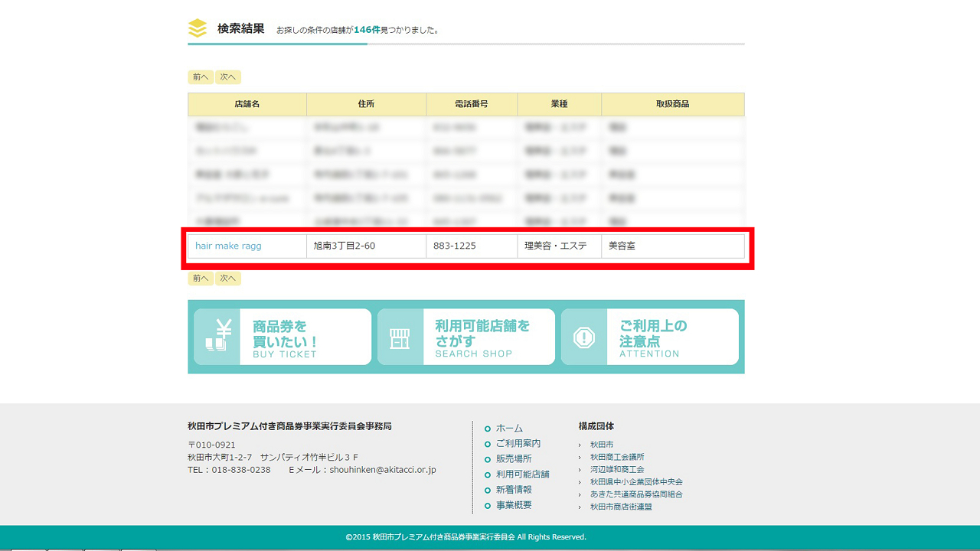Go to ホーム in the footer menu
The height and width of the screenshot is (551, 980).
pos(509,429)
